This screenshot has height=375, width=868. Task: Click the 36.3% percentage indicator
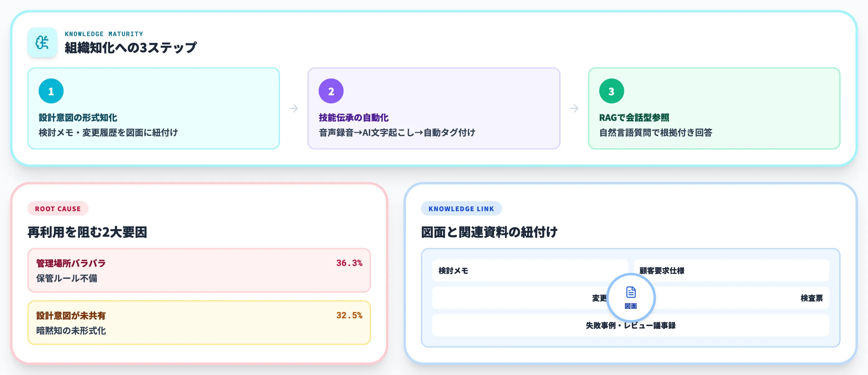click(350, 263)
